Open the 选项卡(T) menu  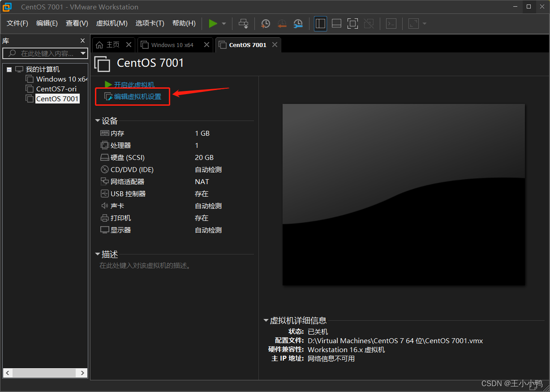pyautogui.click(x=150, y=23)
